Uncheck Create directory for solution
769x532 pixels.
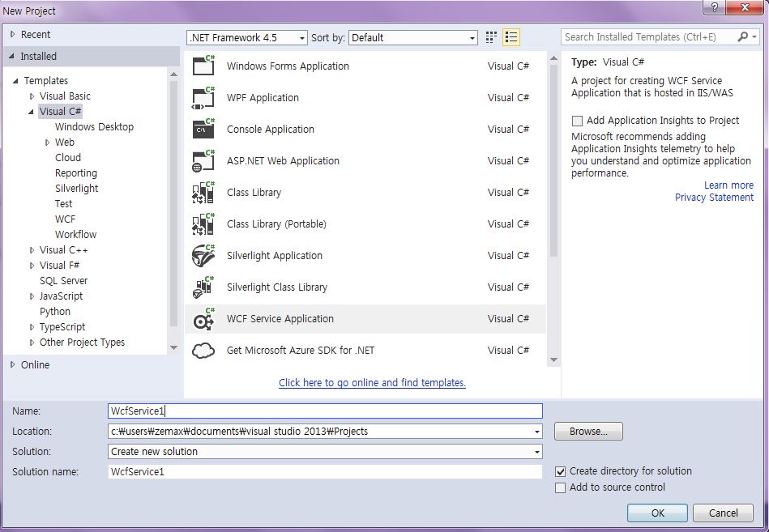click(x=559, y=470)
